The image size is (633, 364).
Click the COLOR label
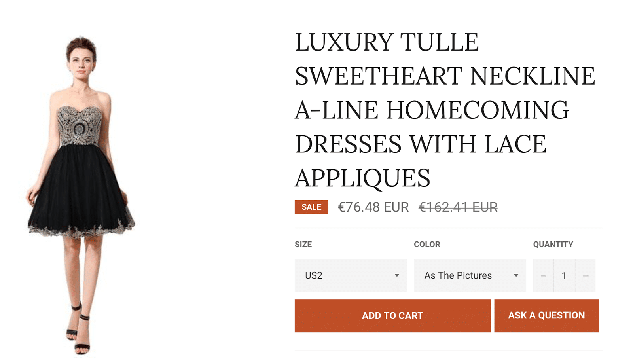[427, 245]
